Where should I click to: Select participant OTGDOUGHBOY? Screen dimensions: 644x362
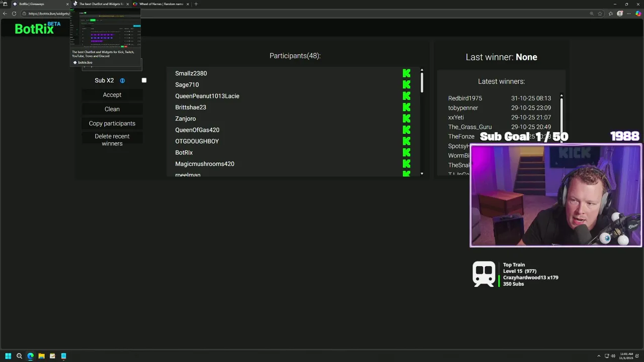(x=197, y=141)
